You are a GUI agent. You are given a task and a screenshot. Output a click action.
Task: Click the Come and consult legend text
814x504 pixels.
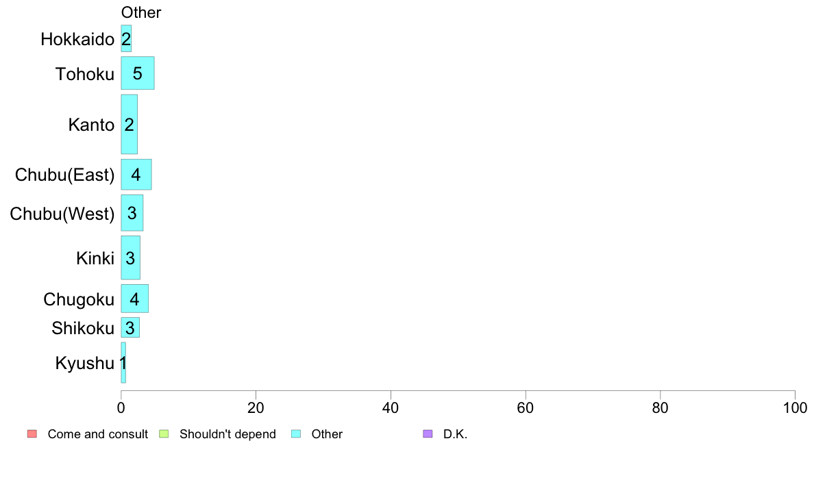click(x=97, y=434)
